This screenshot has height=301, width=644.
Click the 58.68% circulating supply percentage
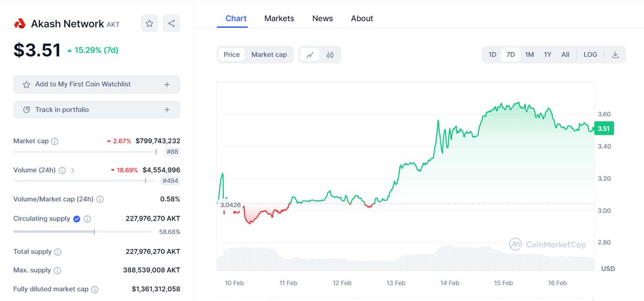pyautogui.click(x=170, y=232)
